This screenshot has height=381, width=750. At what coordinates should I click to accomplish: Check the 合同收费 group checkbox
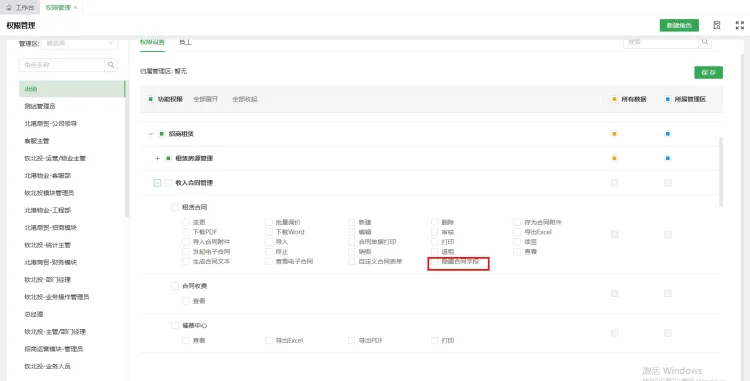(x=175, y=286)
